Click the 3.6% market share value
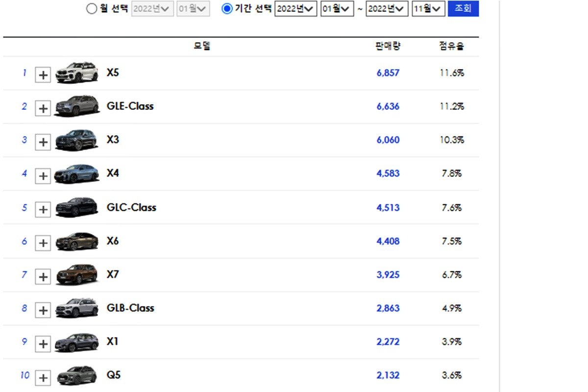This screenshot has width=588, height=392. [452, 375]
